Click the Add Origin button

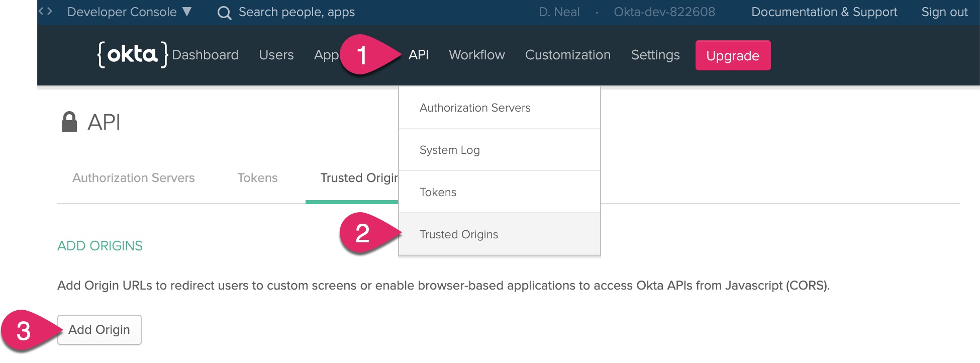100,330
